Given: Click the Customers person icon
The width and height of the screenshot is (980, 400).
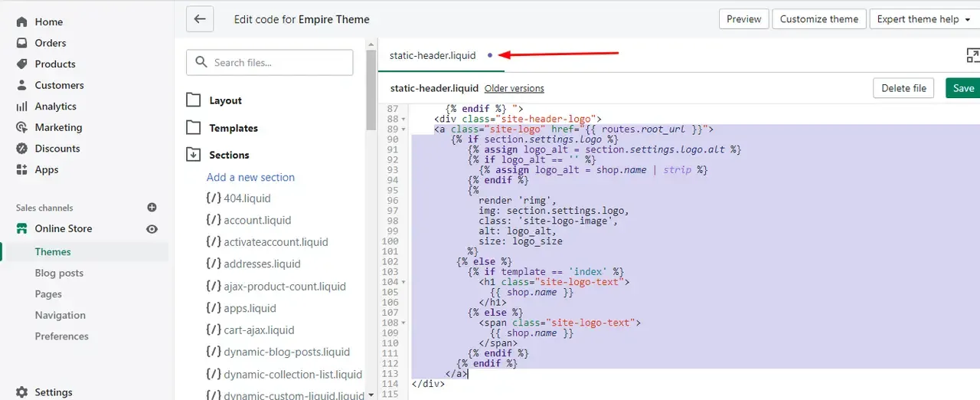Looking at the screenshot, I should (21, 85).
